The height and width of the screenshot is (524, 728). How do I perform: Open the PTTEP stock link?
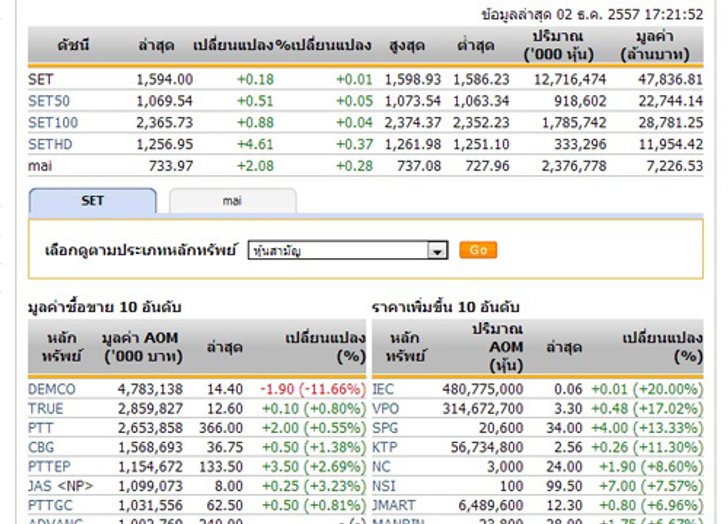tap(50, 466)
